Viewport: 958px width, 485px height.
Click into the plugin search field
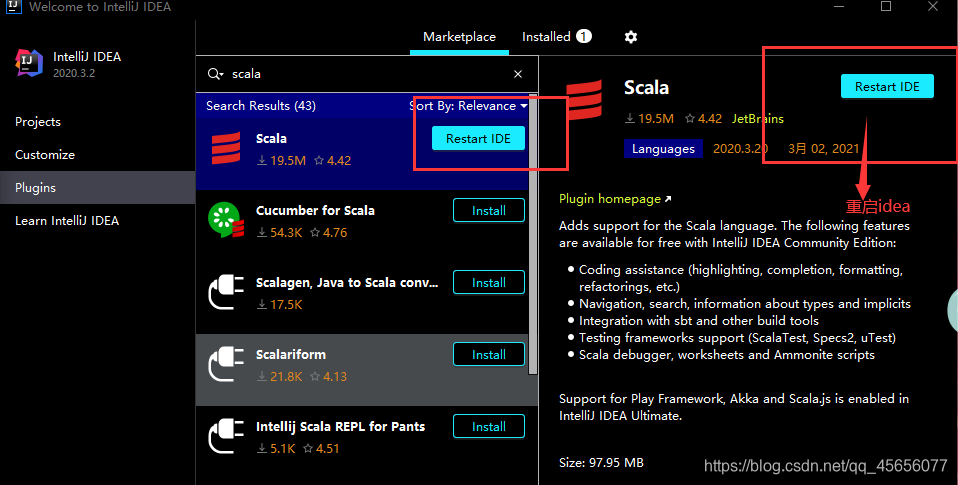[367, 74]
